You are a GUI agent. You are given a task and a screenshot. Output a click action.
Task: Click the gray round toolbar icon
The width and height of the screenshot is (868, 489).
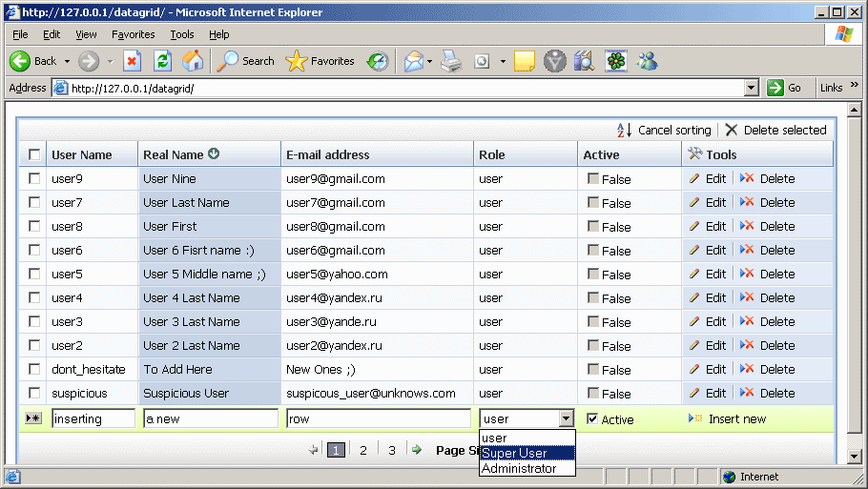click(555, 61)
